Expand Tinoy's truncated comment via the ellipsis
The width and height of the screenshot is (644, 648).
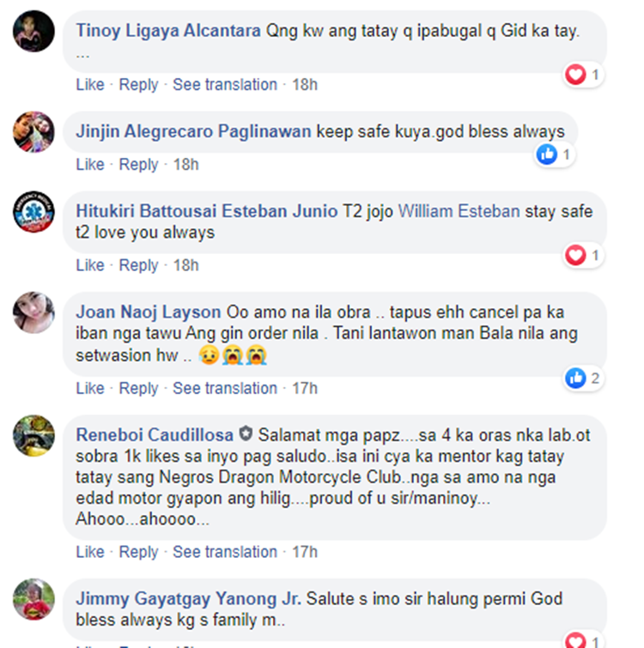[82, 55]
